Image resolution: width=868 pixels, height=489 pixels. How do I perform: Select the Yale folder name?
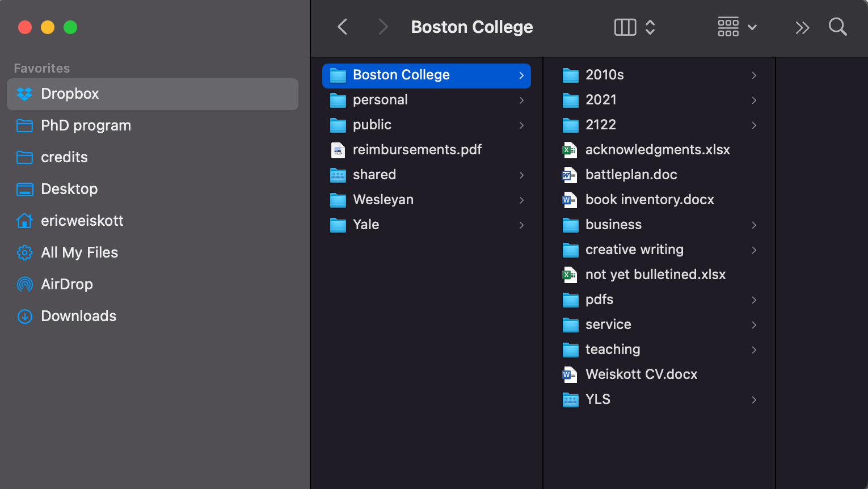point(366,225)
